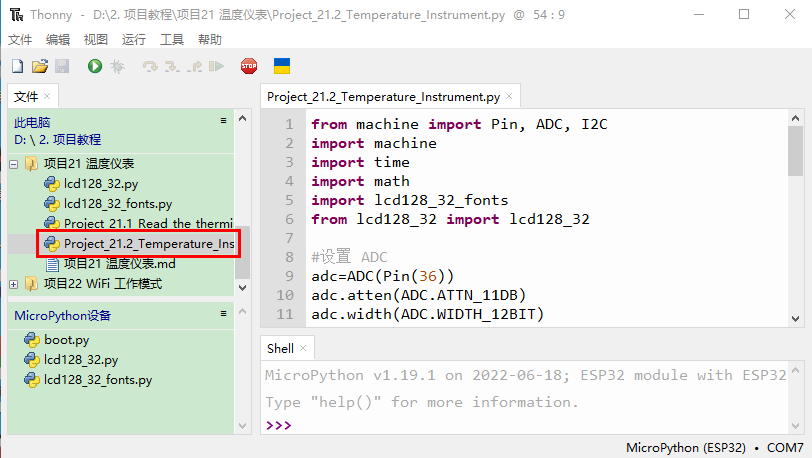This screenshot has height=458, width=812.
Task: Click the editor vertical scrollbar thumb
Action: tap(795, 151)
